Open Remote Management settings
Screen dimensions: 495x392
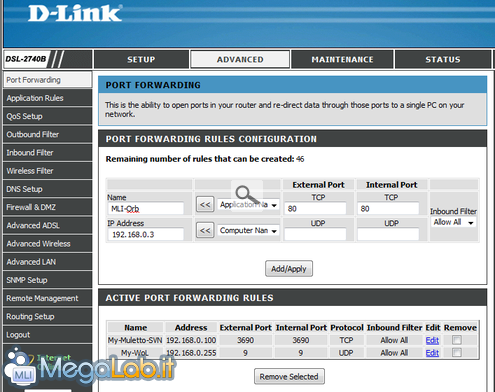pos(47,298)
